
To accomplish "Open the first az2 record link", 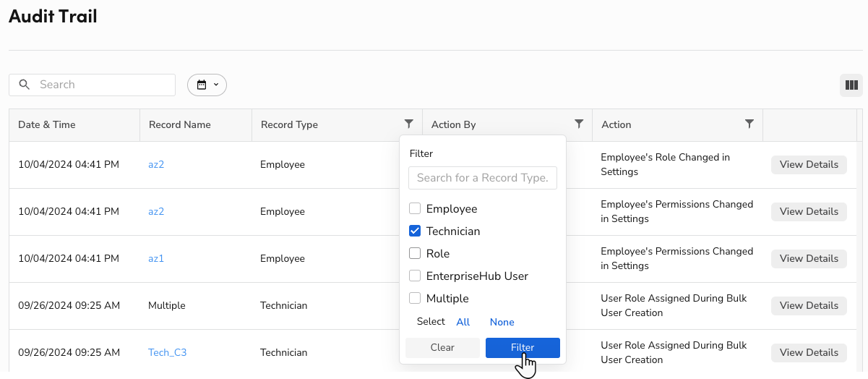I will pos(156,164).
